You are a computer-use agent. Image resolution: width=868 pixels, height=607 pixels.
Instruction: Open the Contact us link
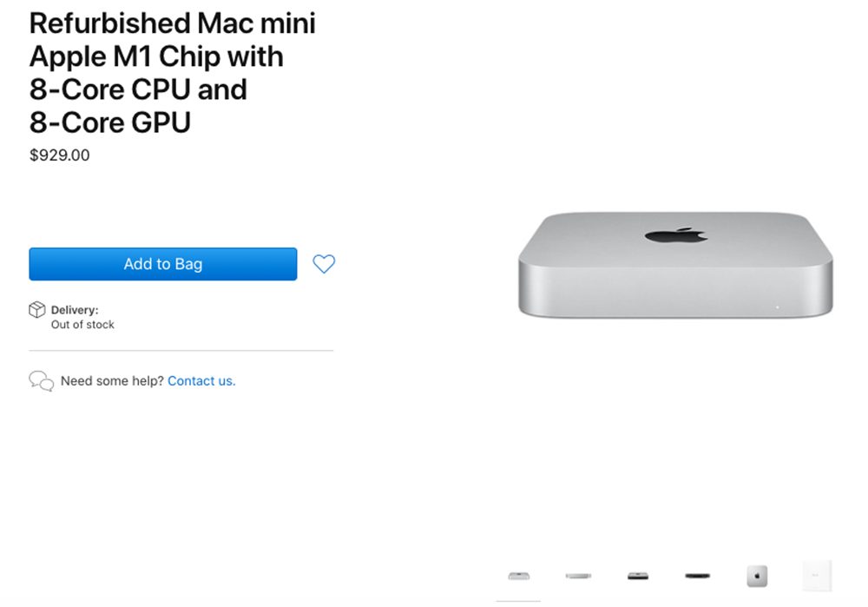[201, 380]
